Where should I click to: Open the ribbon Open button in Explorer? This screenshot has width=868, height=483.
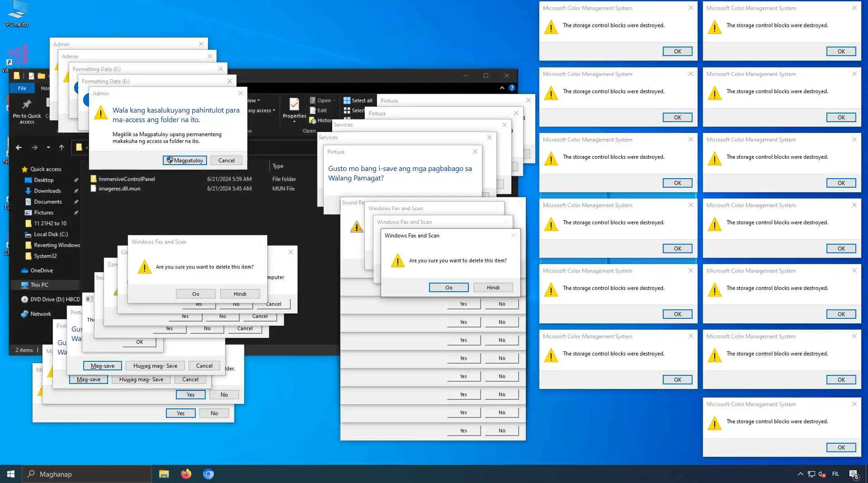(x=322, y=100)
